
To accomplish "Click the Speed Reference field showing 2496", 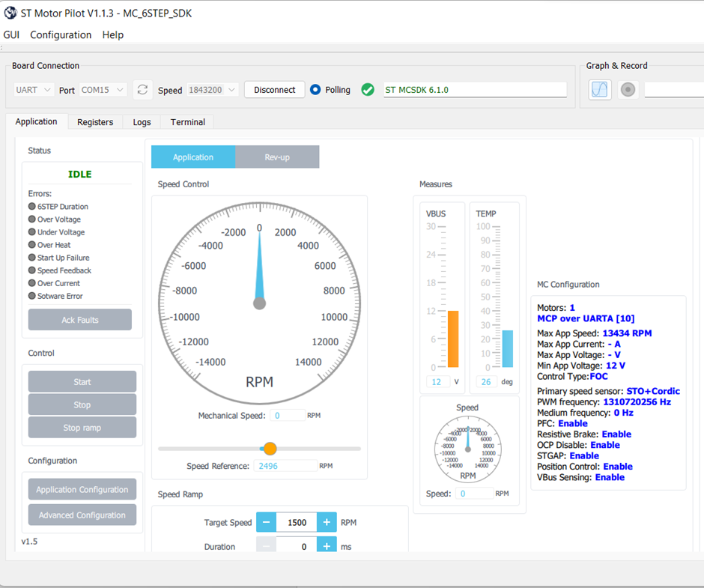I will coord(285,466).
